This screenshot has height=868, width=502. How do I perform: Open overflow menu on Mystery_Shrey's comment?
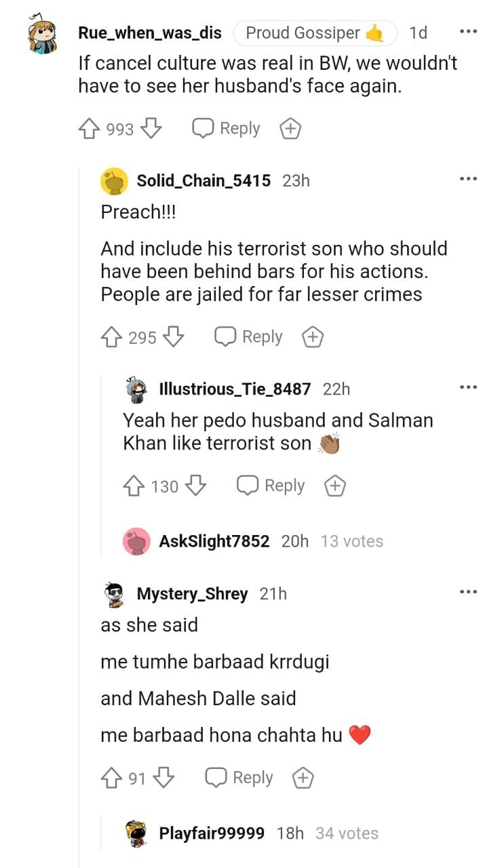(x=468, y=592)
